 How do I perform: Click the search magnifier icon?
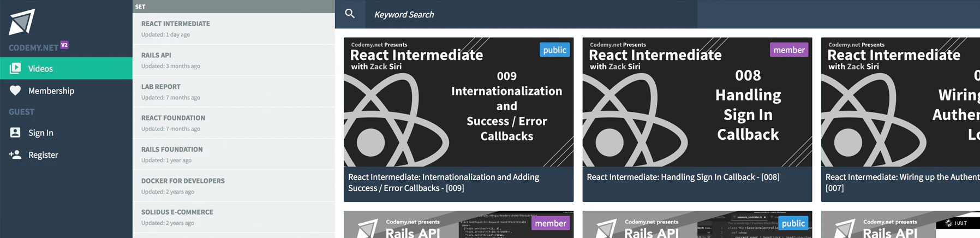point(350,14)
